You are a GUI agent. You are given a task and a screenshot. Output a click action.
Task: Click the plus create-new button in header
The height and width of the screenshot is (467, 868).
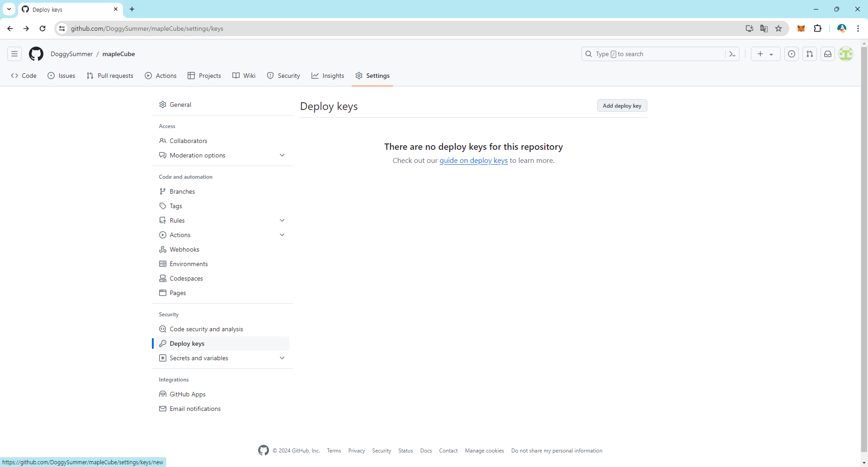tap(760, 54)
